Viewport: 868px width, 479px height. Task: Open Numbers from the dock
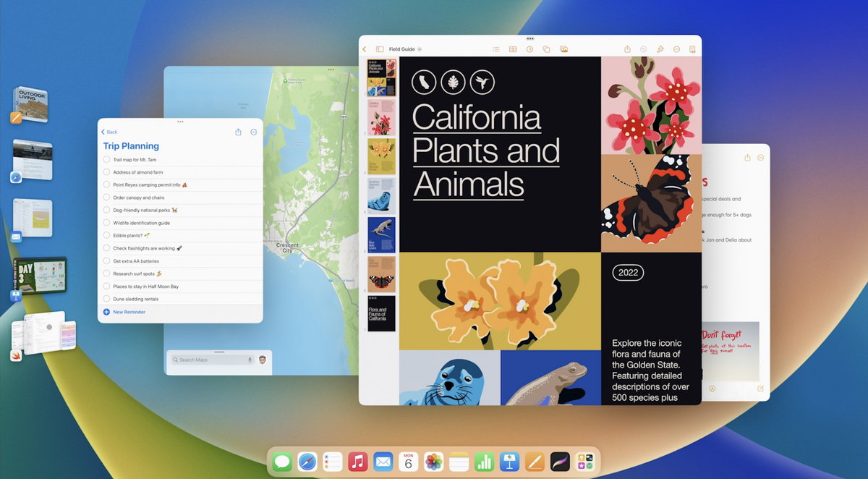(484, 462)
